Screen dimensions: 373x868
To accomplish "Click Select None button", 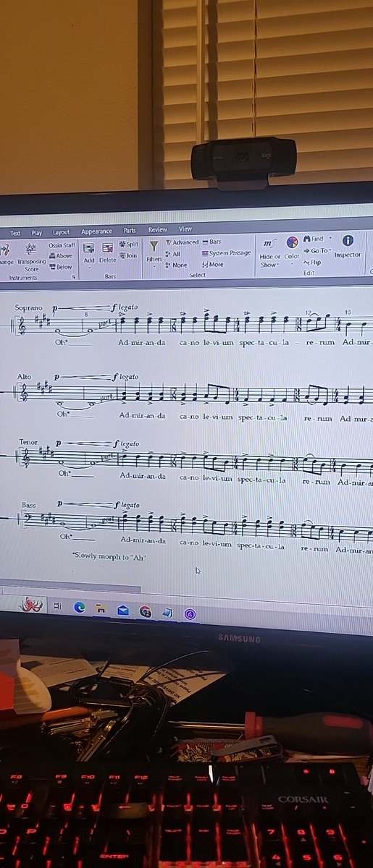I will [x=176, y=265].
